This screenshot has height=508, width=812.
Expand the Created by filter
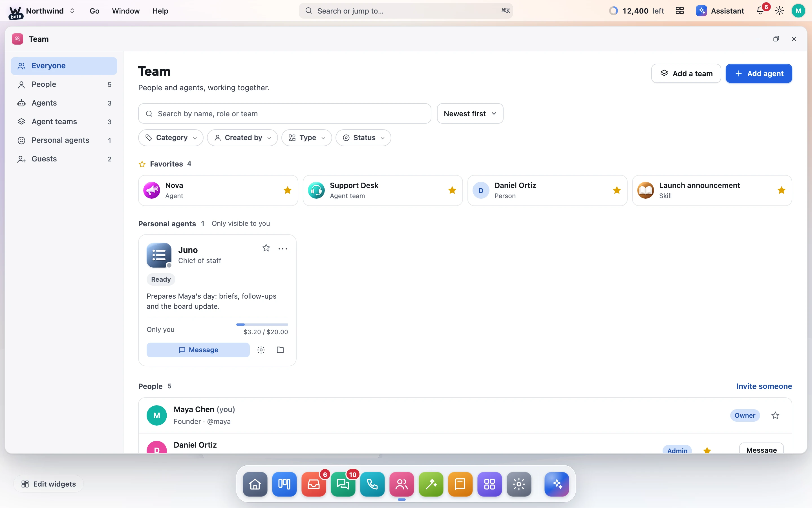(x=242, y=138)
